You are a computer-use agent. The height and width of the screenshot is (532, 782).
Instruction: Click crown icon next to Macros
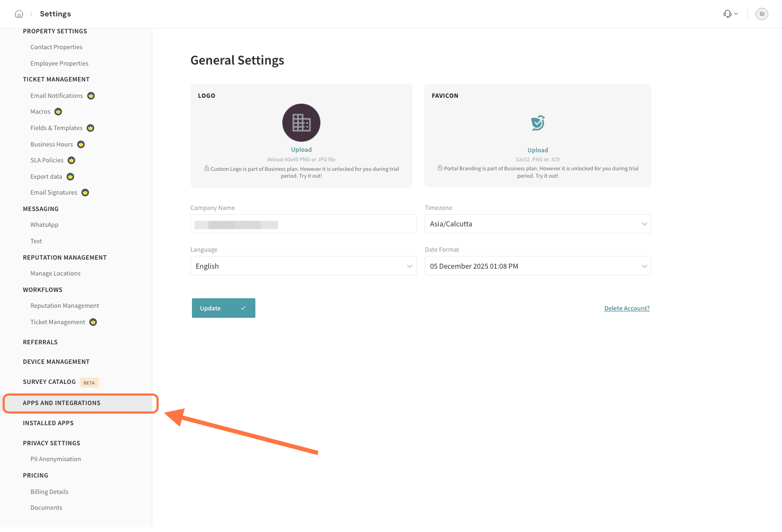pyautogui.click(x=58, y=112)
